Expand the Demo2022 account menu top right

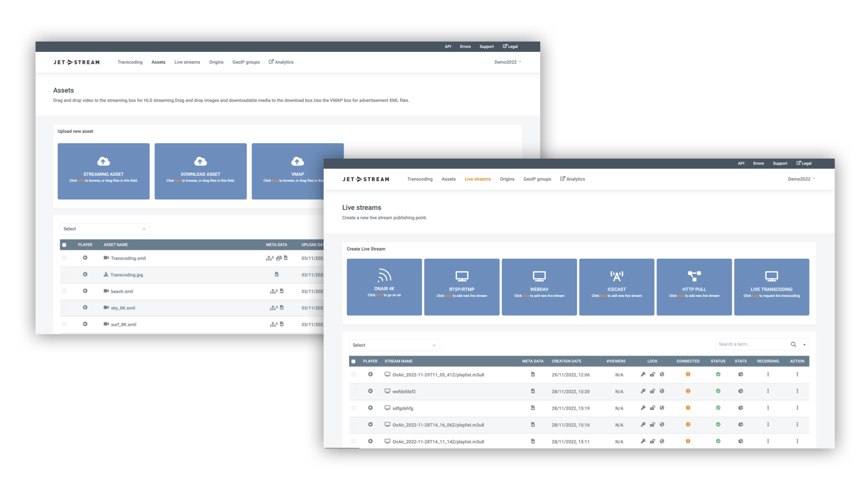coord(802,179)
